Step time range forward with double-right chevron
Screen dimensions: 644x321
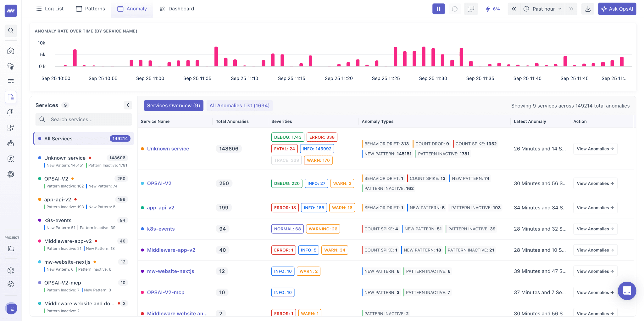571,9
